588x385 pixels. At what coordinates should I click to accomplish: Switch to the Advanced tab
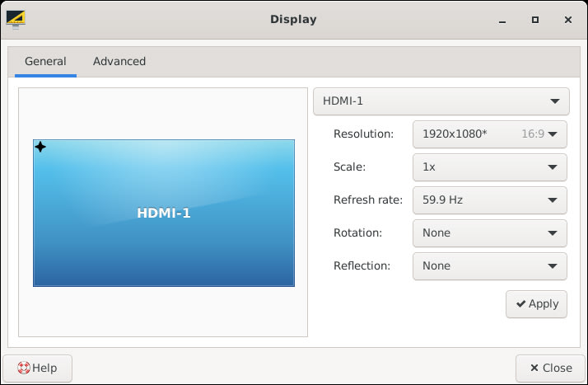(119, 62)
